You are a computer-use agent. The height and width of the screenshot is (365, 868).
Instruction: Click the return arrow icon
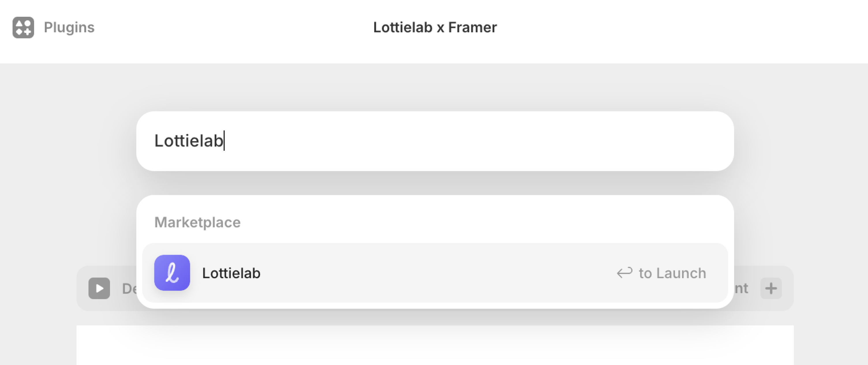click(624, 273)
